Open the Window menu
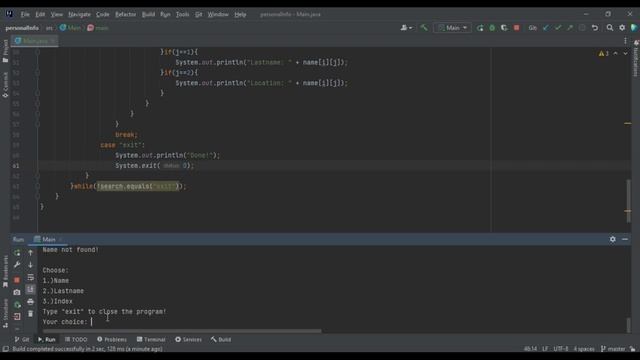 218,14
